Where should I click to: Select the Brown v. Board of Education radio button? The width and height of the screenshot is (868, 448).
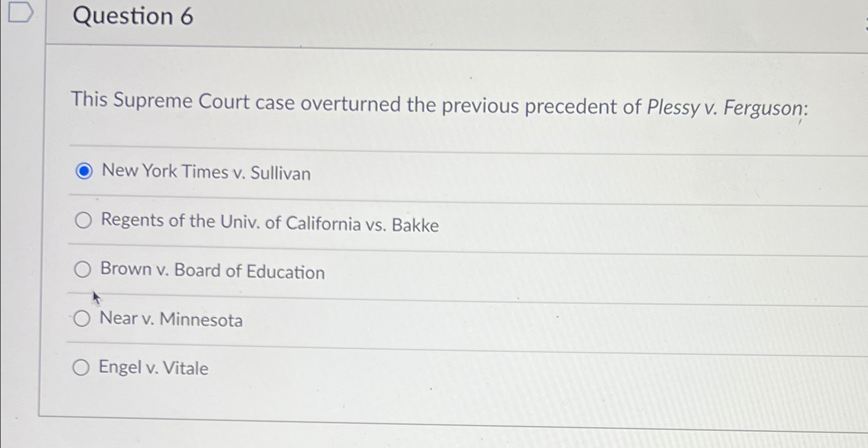(x=82, y=270)
